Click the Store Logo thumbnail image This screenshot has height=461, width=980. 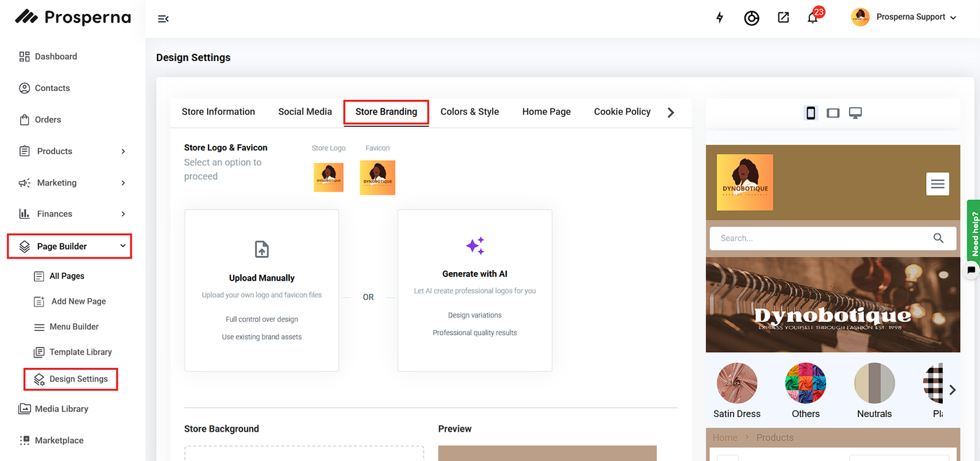pos(328,178)
